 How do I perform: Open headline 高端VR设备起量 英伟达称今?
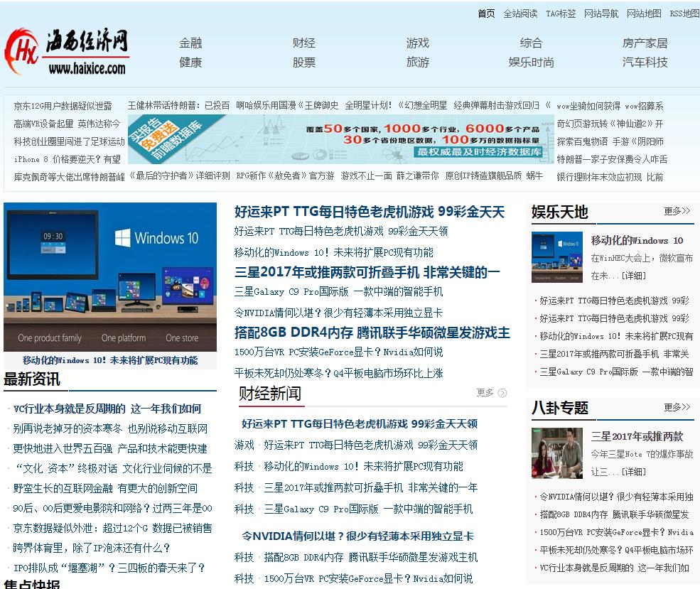coord(67,124)
